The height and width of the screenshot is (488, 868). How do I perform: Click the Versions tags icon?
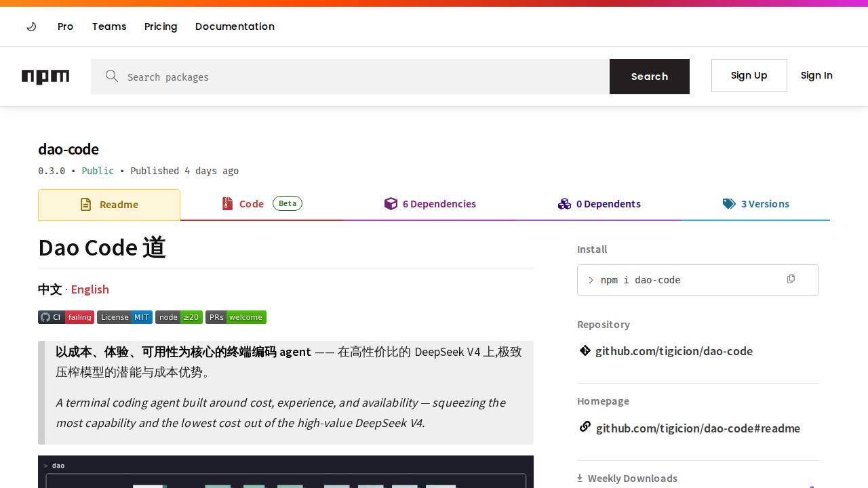click(729, 204)
